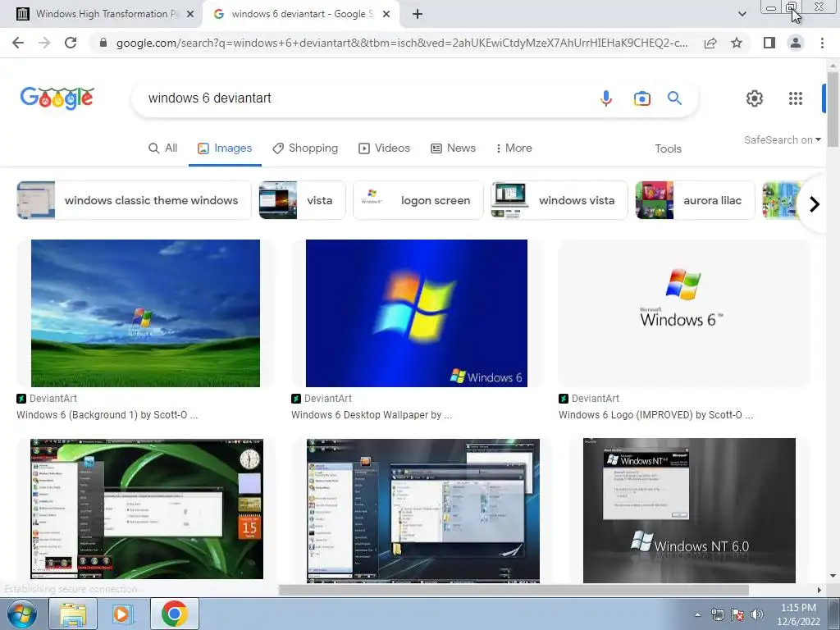Reload the current page
Viewport: 840px width, 630px height.
71,43
